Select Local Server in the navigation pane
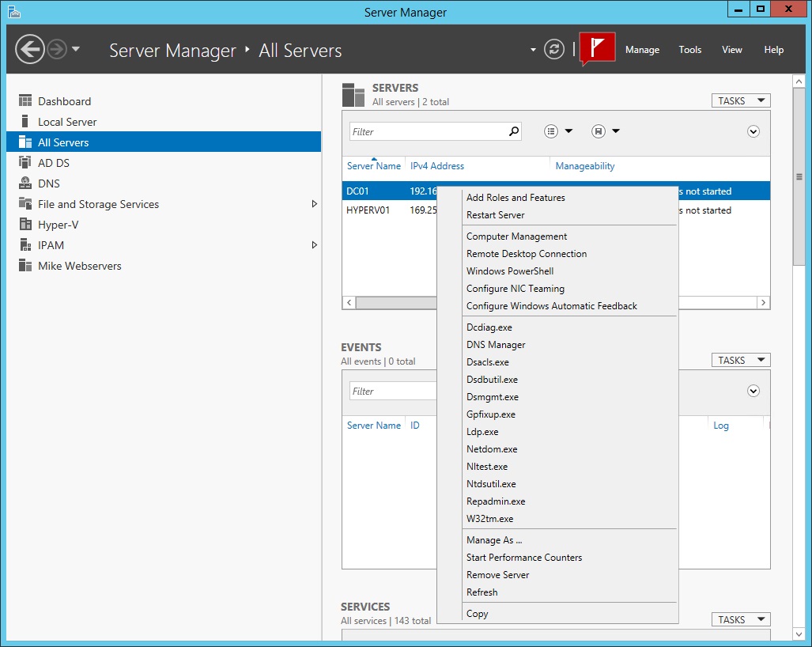Screen dimensions: 812x647 pyautogui.click(x=68, y=121)
